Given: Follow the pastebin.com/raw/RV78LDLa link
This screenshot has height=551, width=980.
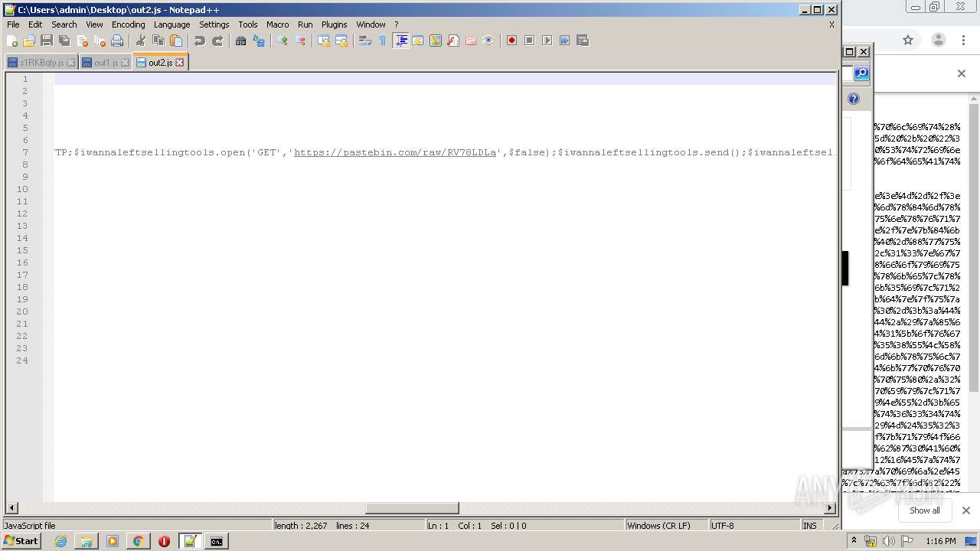Looking at the screenshot, I should (x=395, y=152).
